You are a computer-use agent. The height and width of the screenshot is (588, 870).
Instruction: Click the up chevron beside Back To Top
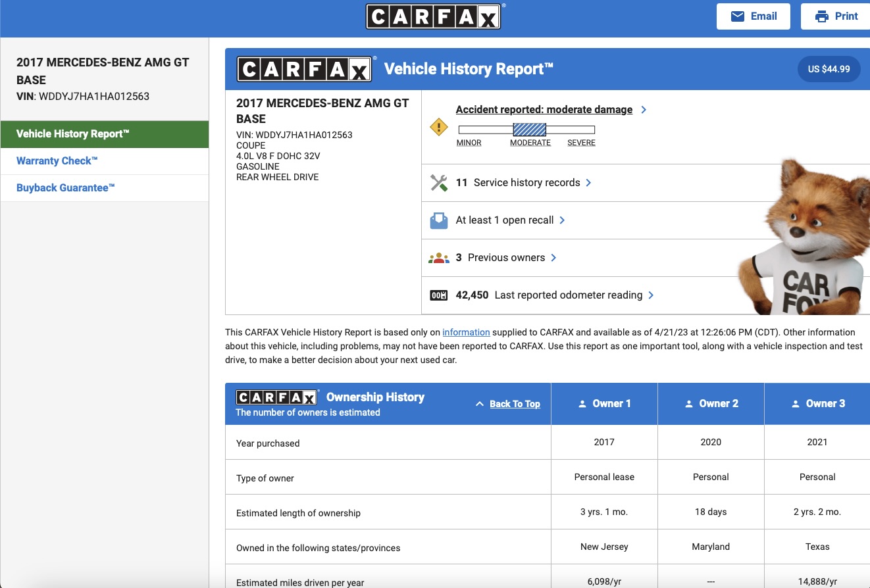pyautogui.click(x=480, y=404)
